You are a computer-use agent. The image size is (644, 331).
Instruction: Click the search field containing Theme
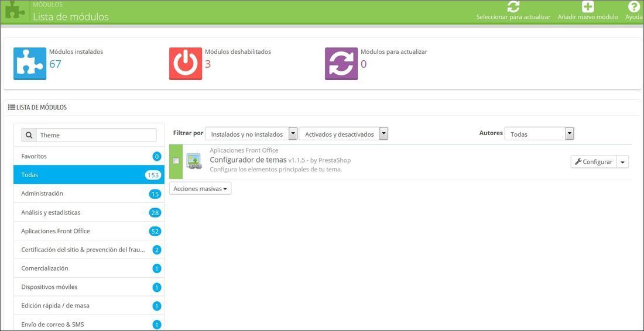pos(96,135)
